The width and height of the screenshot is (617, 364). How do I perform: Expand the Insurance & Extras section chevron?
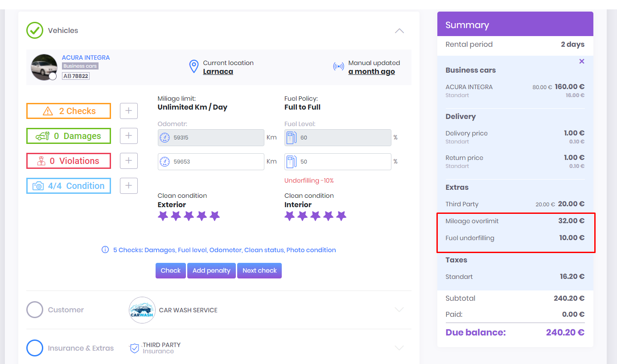click(399, 348)
